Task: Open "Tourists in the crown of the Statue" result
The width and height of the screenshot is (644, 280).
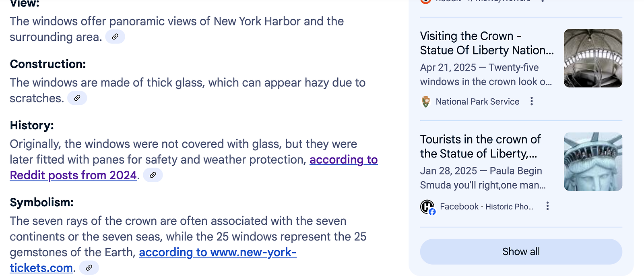Action: point(480,147)
